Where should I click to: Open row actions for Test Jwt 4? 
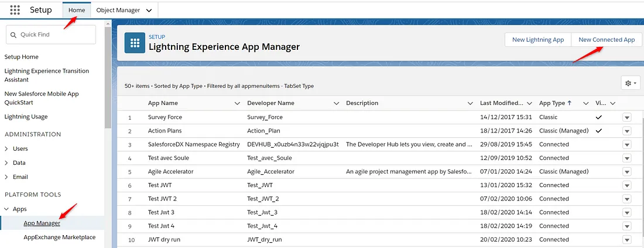pyautogui.click(x=627, y=226)
